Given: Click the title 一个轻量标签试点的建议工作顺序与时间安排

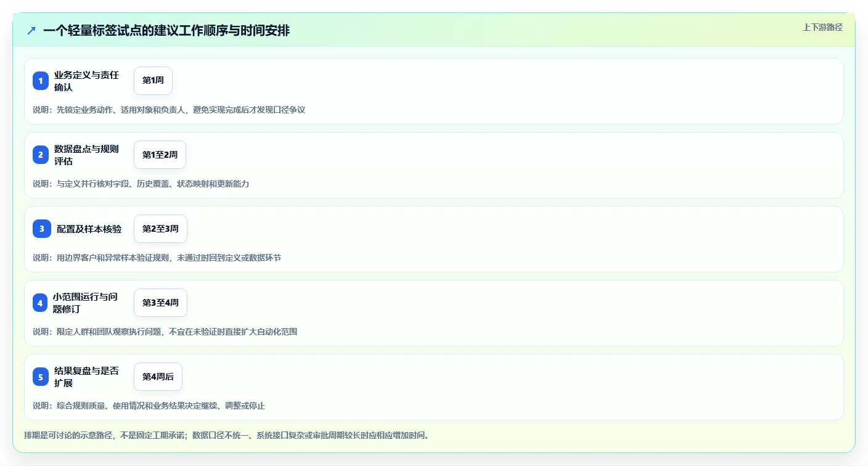Looking at the screenshot, I should click(166, 31).
